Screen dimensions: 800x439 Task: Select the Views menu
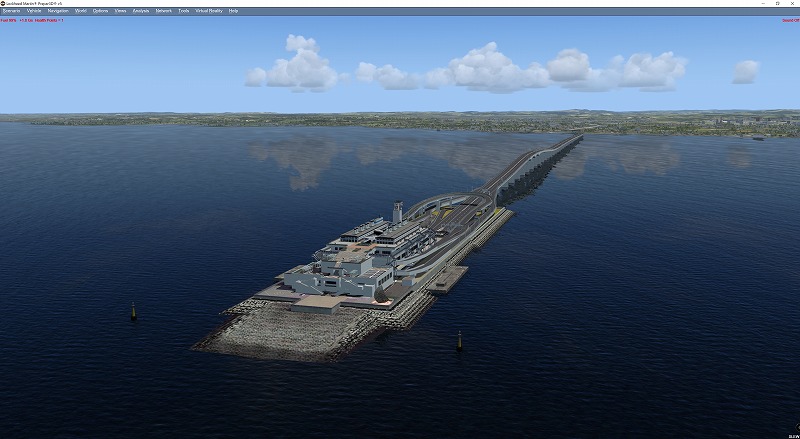(x=120, y=10)
